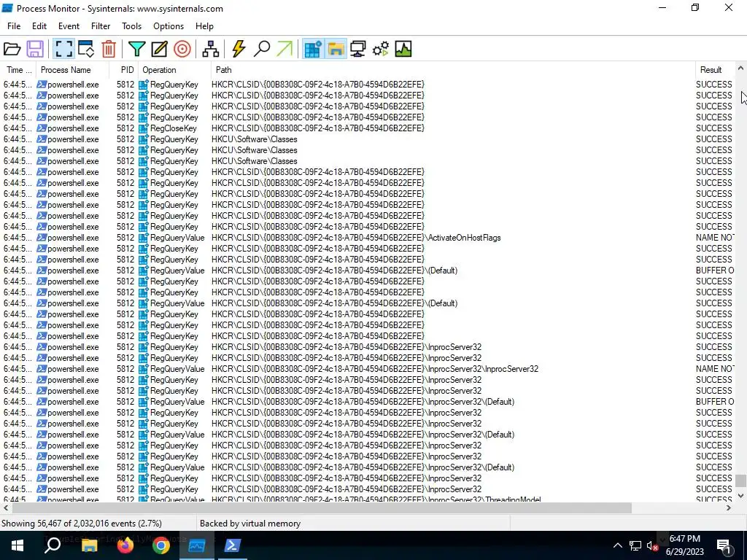The width and height of the screenshot is (747, 560).
Task: Clear the display with trash icon
Action: pyautogui.click(x=109, y=49)
